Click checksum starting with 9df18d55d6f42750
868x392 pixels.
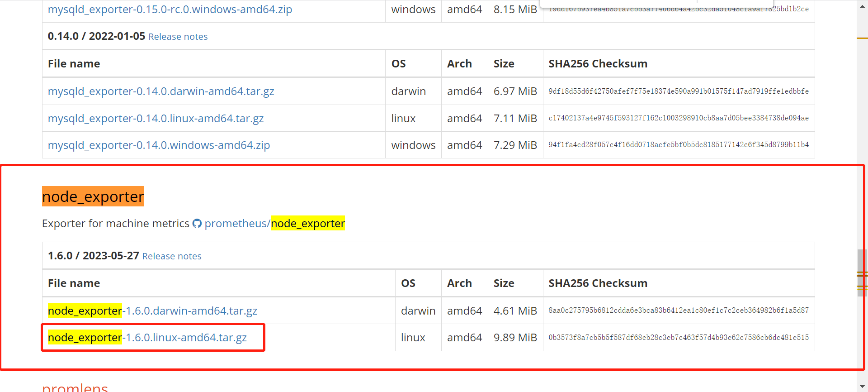coord(679,91)
